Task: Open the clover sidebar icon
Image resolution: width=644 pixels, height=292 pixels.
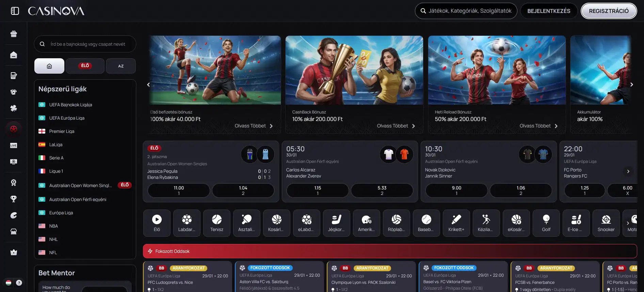Action: [x=14, y=108]
